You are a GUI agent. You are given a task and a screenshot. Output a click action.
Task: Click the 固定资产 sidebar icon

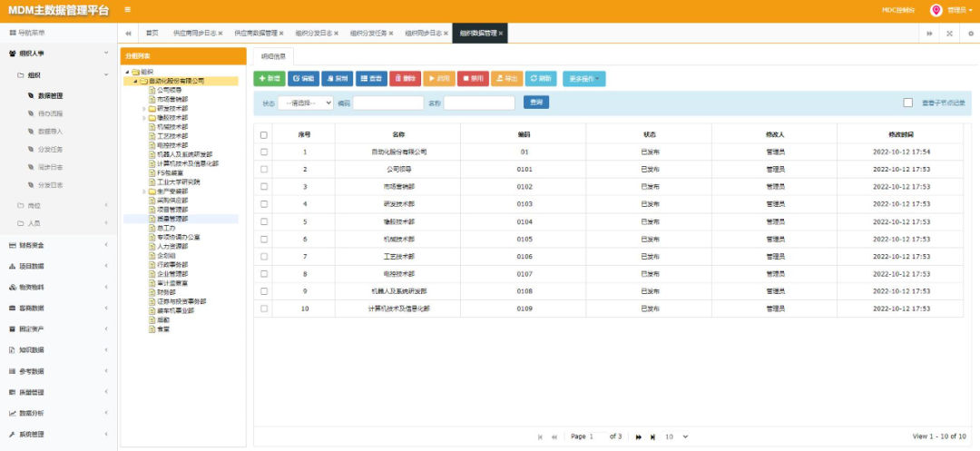click(13, 328)
